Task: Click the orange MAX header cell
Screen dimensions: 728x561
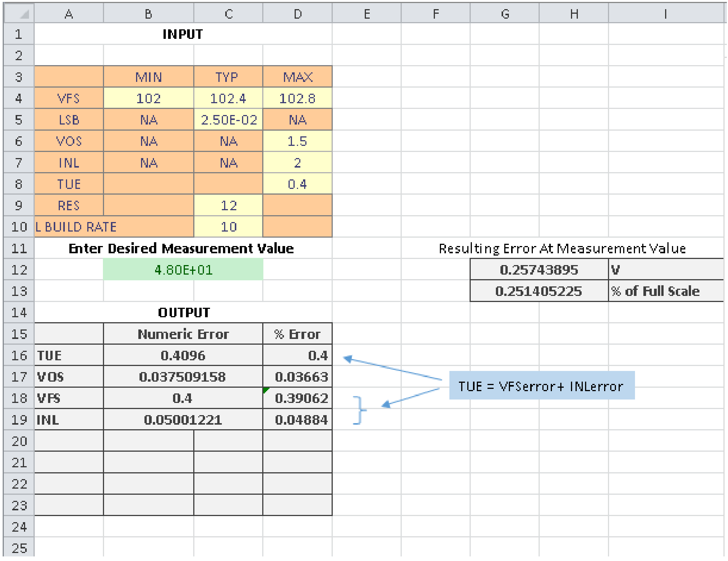Action: tap(297, 77)
